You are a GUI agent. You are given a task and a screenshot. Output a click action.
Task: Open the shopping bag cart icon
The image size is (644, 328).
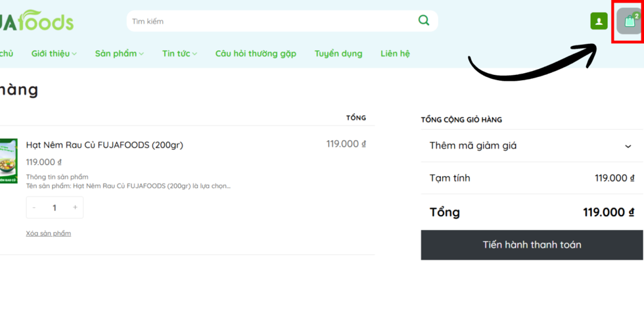point(630,21)
